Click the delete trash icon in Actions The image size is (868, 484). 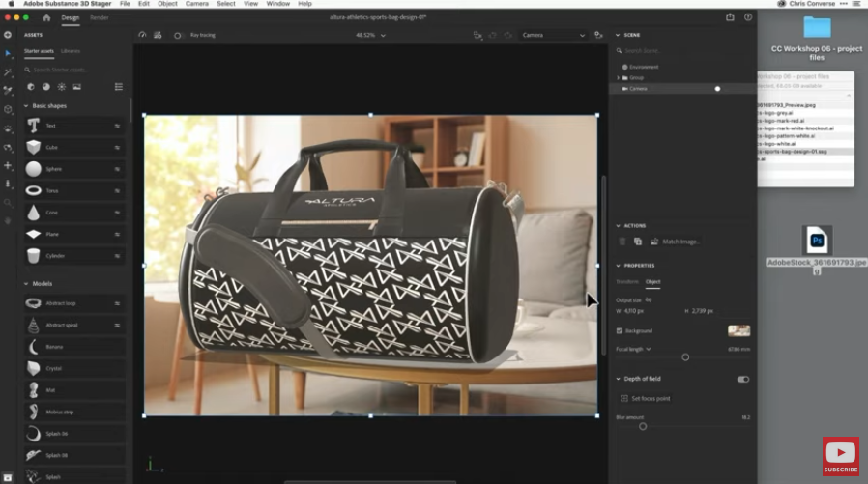coord(622,242)
